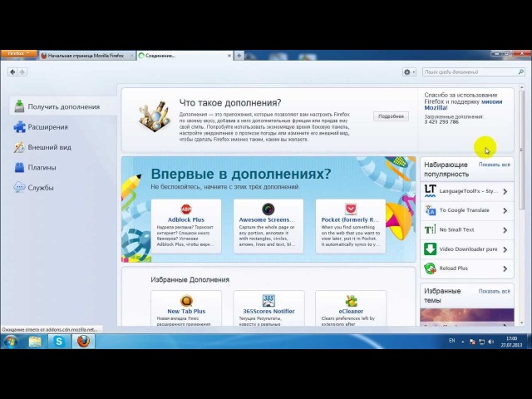Open the Services chat bubble icon
The height and width of the screenshot is (399, 532).
point(19,187)
